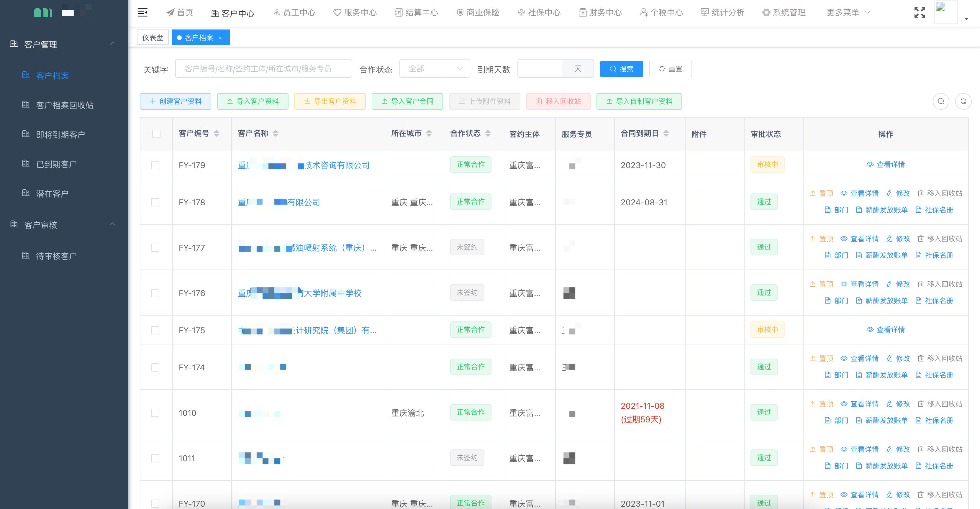This screenshot has height=509, width=980.
Task: Expand the 更多菜单 dropdown
Action: 847,12
